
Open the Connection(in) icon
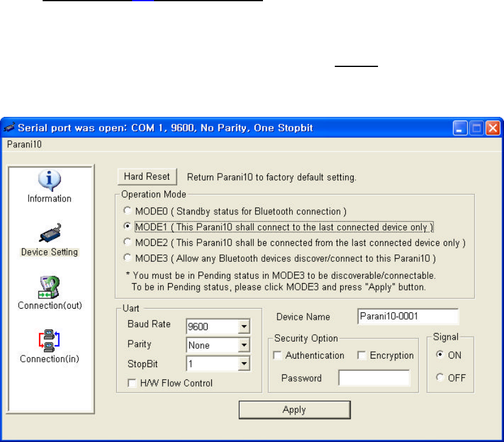pos(49,340)
